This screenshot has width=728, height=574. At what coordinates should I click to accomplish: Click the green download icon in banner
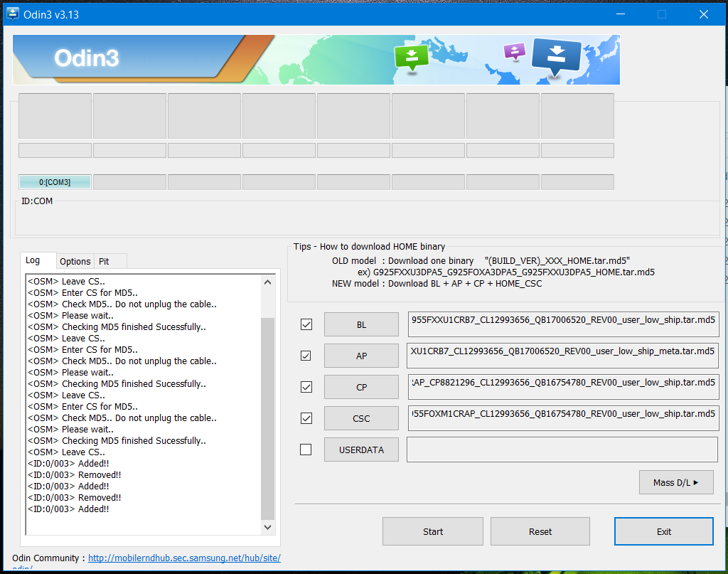pos(411,57)
